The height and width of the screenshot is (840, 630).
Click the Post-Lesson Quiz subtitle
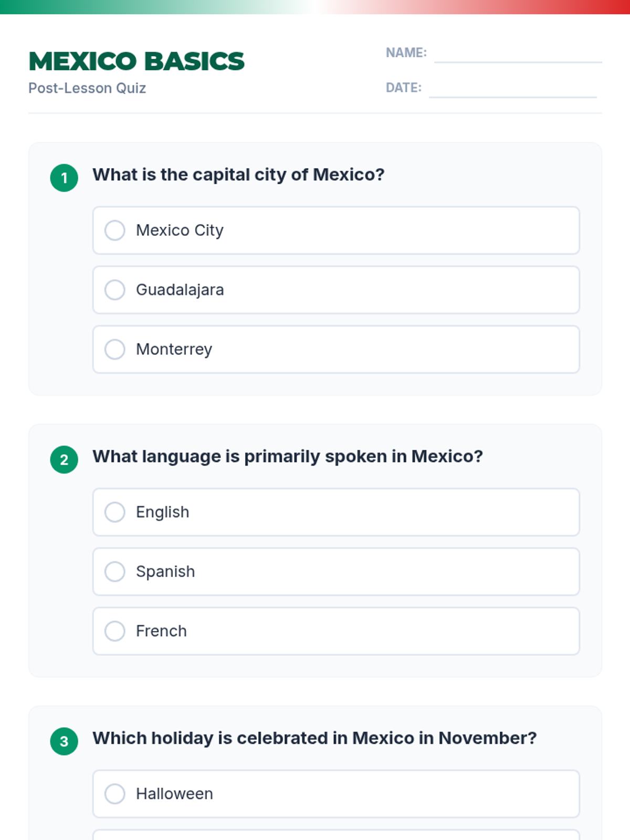[x=87, y=88]
